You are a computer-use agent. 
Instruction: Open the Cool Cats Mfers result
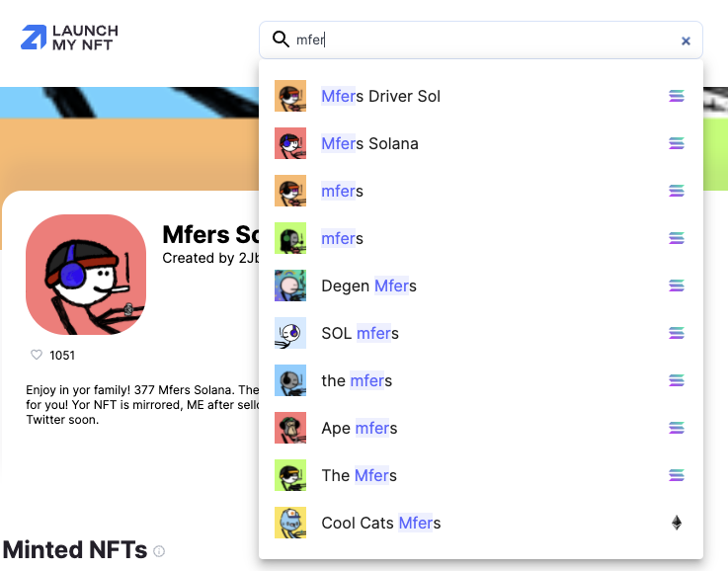pyautogui.click(x=480, y=523)
